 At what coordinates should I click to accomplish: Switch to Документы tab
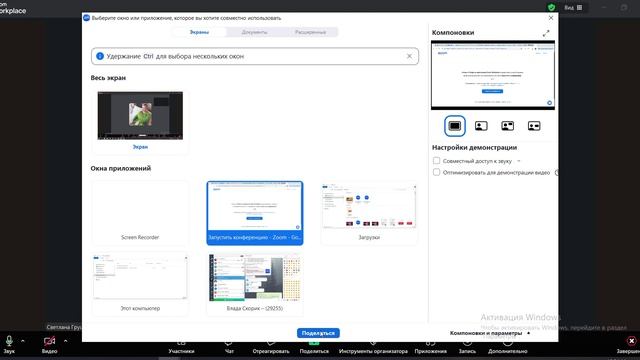pos(254,32)
